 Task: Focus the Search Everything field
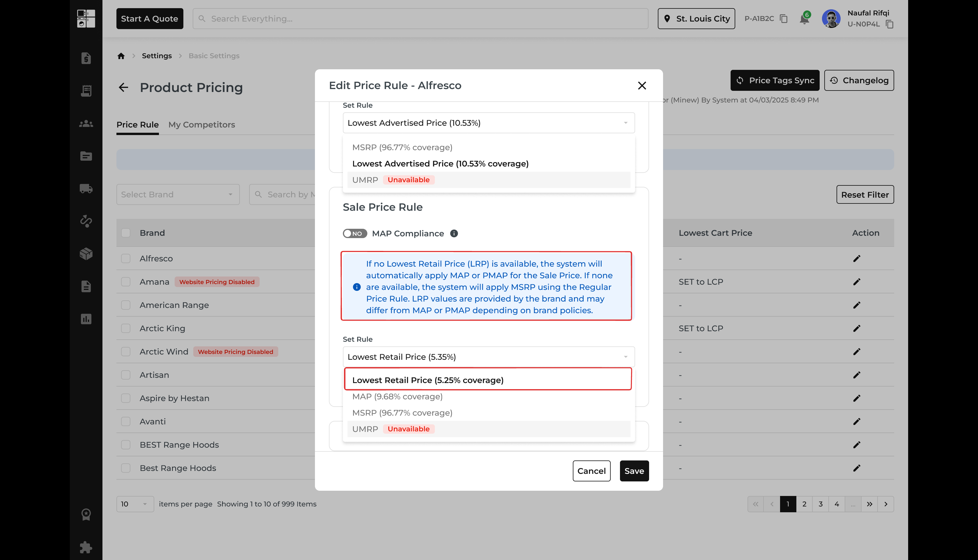tap(420, 18)
